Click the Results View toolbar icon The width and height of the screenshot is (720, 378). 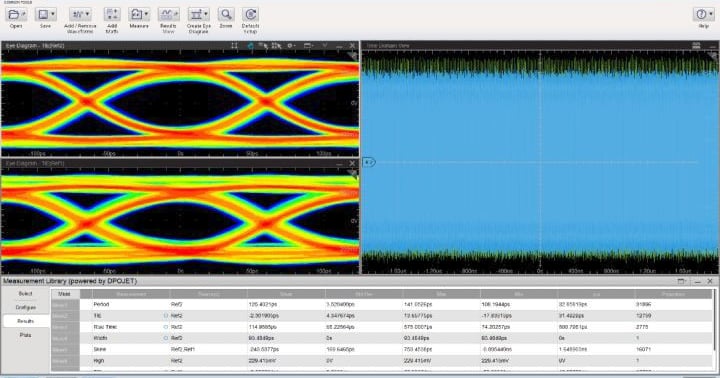tap(168, 14)
